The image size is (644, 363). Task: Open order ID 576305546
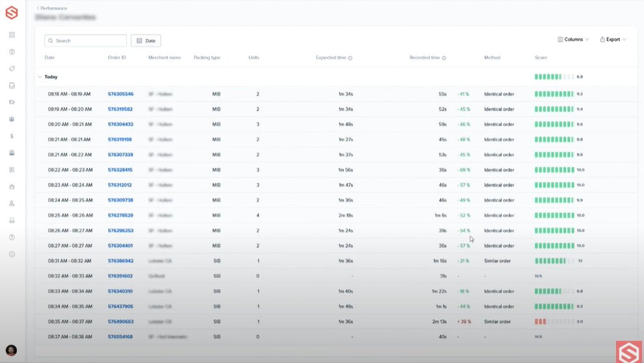point(120,94)
